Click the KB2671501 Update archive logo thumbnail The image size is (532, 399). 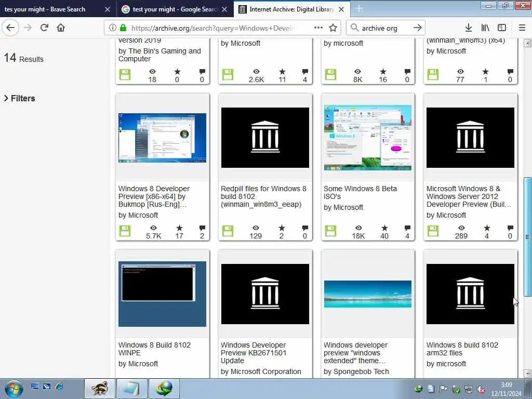click(x=265, y=294)
